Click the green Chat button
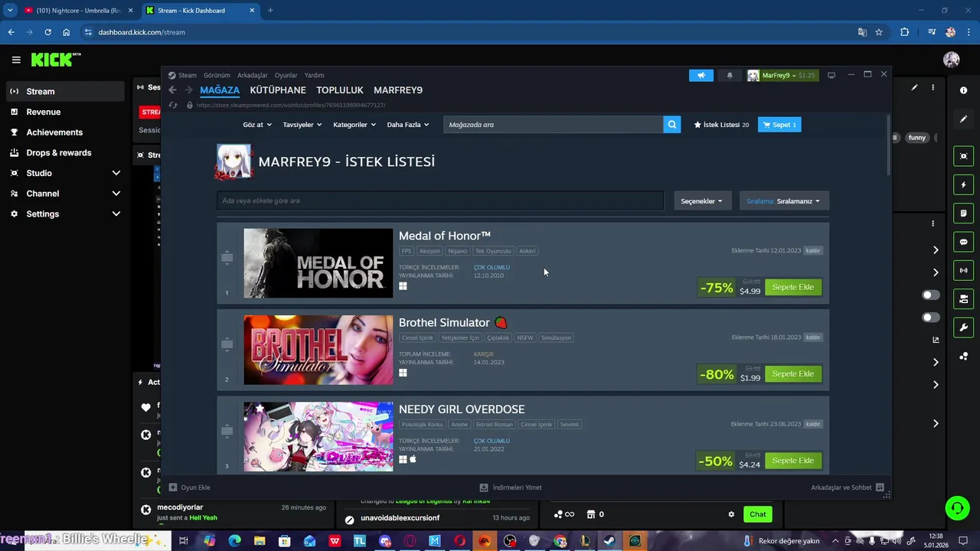980x551 pixels. coord(757,514)
